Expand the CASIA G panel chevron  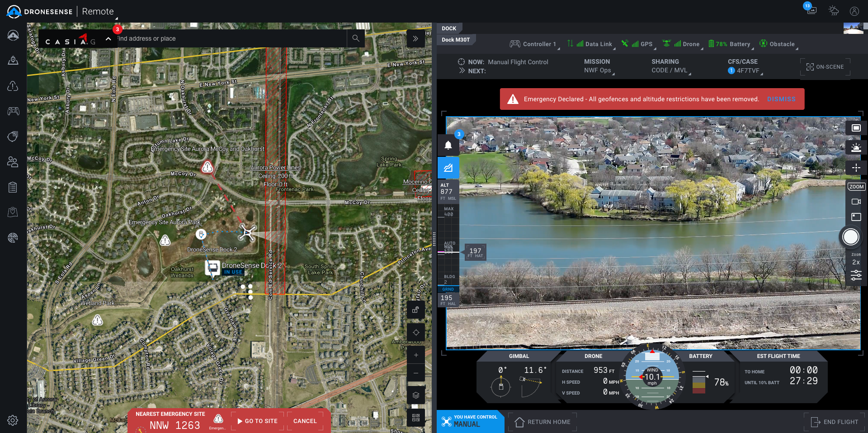[108, 39]
